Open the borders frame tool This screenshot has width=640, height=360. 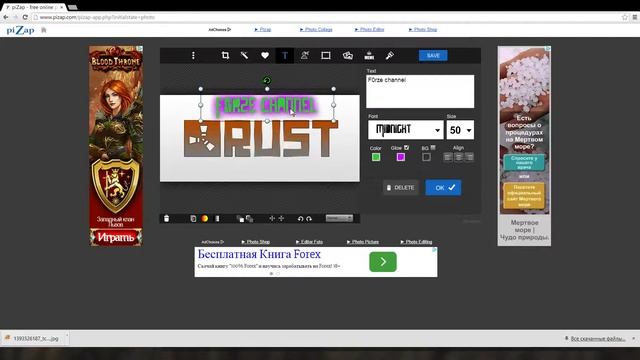click(326, 56)
